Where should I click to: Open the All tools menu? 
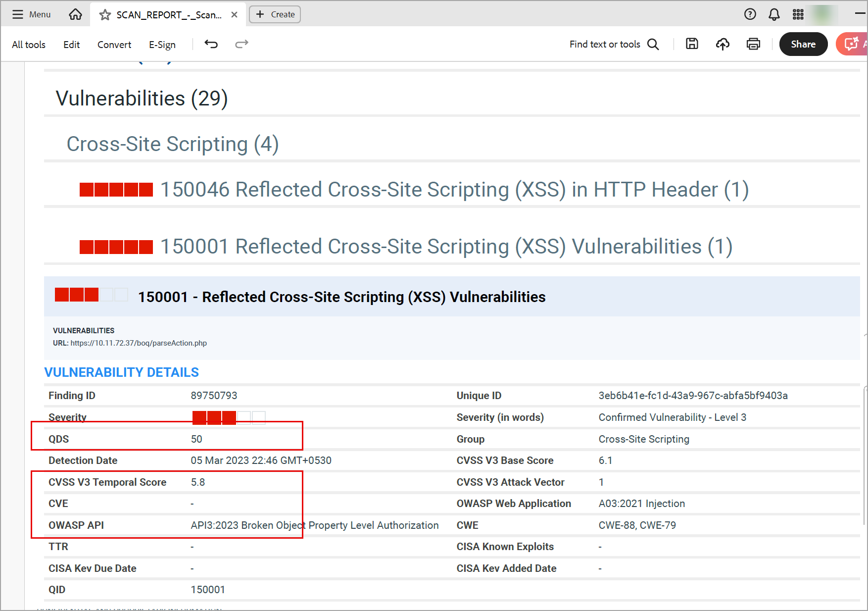[28, 45]
